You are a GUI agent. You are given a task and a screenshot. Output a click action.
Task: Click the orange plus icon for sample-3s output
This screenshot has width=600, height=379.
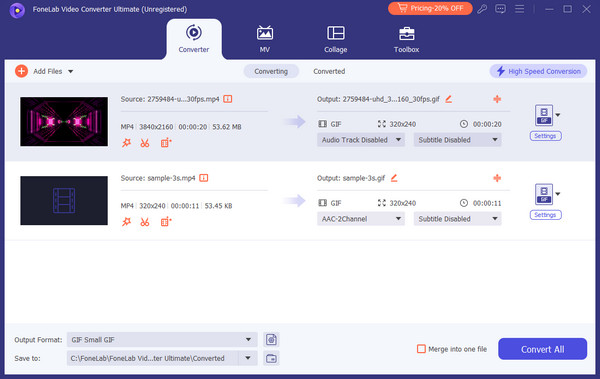(x=497, y=178)
